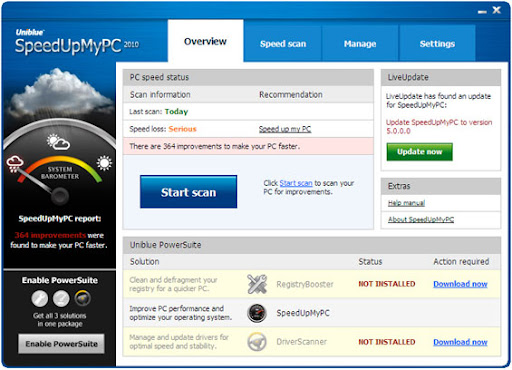Image resolution: width=512 pixels, height=370 pixels.
Task: Minimize the SpeedUpMyPC window
Action: point(482,12)
